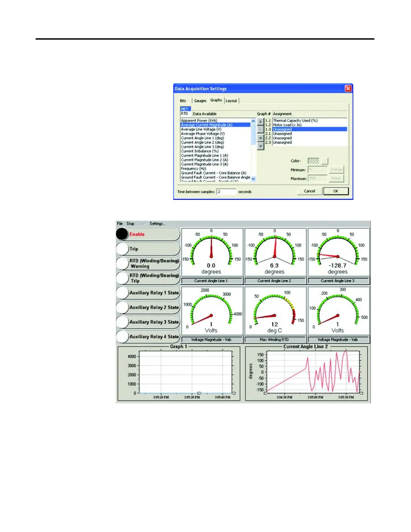This screenshot has height=532, width=411.
Task: Select Current Angle Line 3 (deg) entry
Action: (216, 147)
